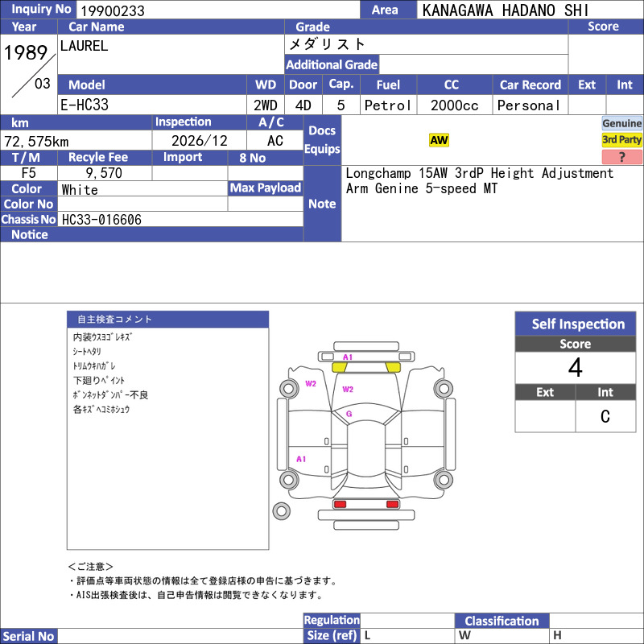Click the G marker on the windshield
This screenshot has height=644, width=644.
pyautogui.click(x=349, y=414)
